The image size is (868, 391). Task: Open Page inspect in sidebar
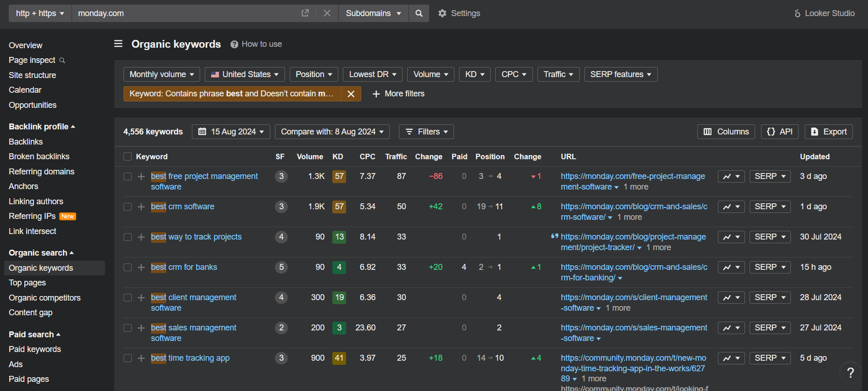click(x=37, y=60)
